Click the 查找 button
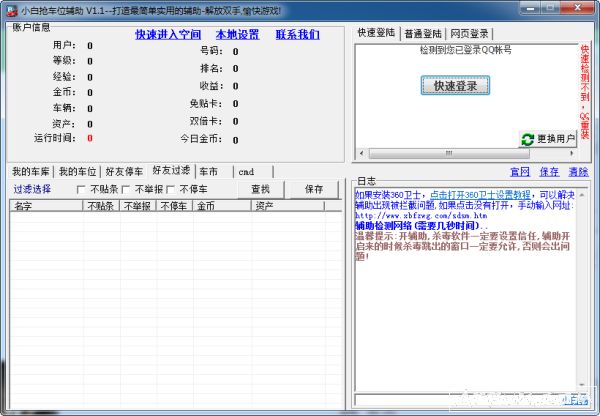This screenshot has height=416, width=600. 261,189
